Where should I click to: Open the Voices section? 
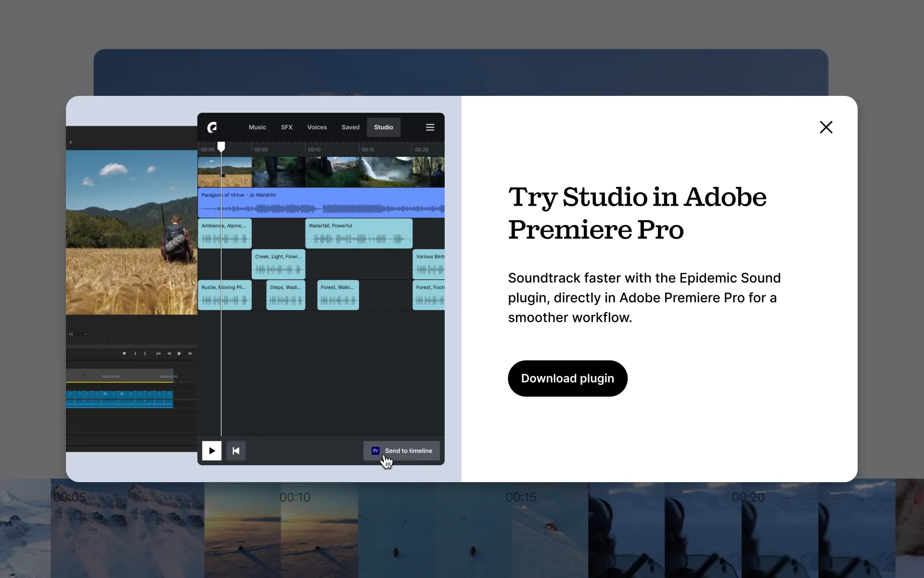317,127
